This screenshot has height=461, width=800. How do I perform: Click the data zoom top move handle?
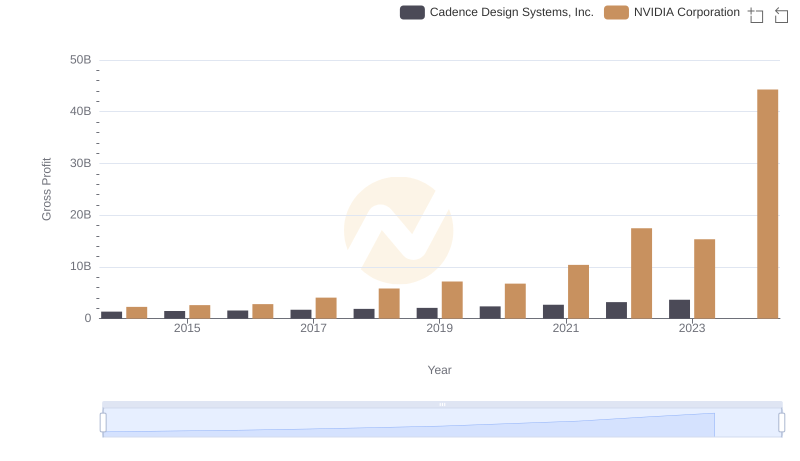pos(442,404)
